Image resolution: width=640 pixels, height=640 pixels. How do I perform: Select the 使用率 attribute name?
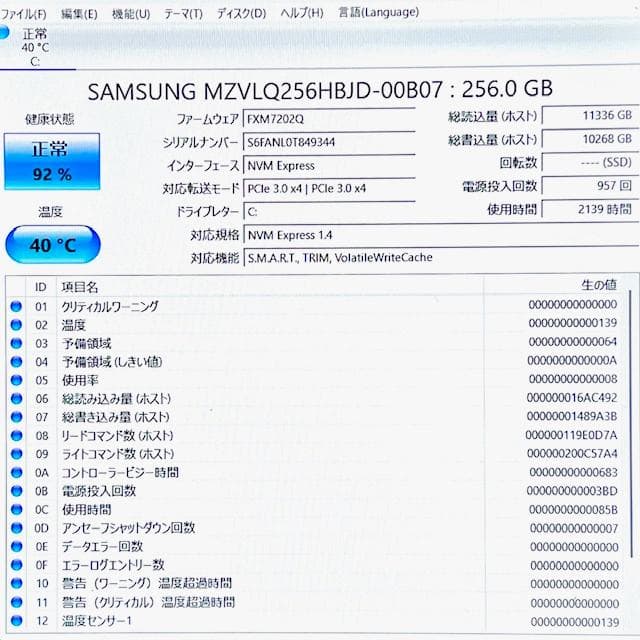80,380
